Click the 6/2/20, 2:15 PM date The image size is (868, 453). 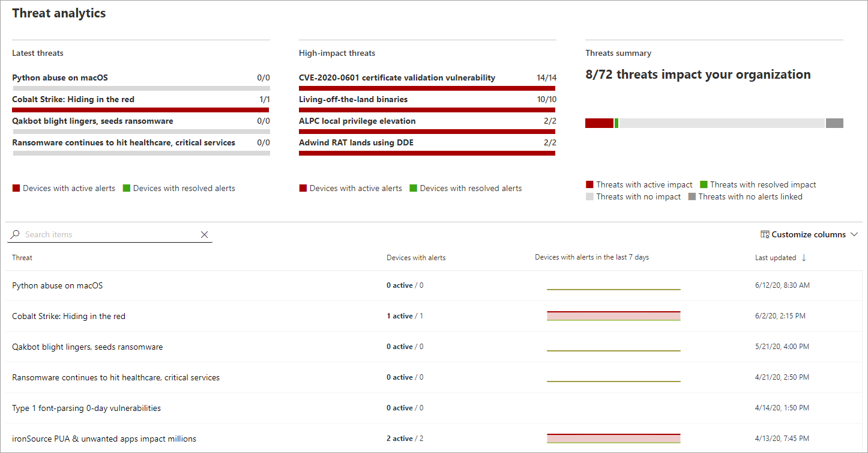(780, 316)
